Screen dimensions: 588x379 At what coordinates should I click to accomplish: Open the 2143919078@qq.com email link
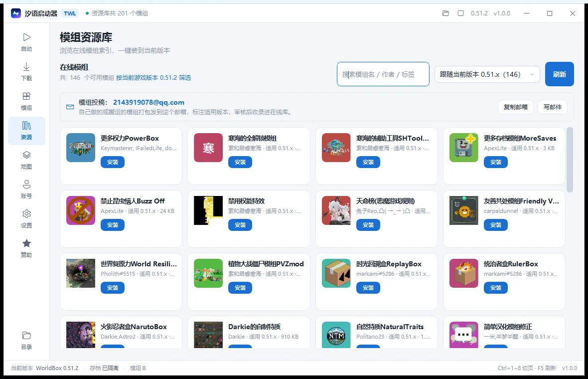coord(148,102)
